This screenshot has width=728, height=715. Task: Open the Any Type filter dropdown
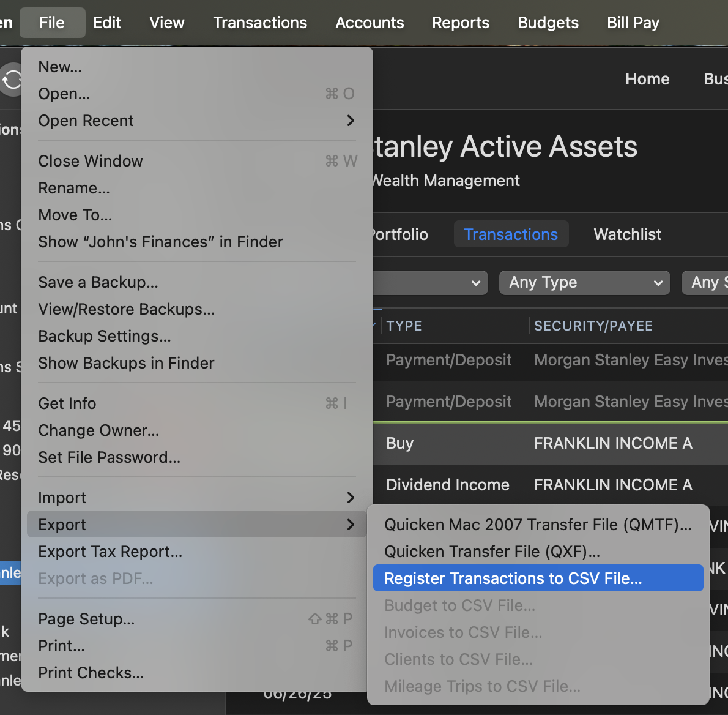pyautogui.click(x=584, y=282)
